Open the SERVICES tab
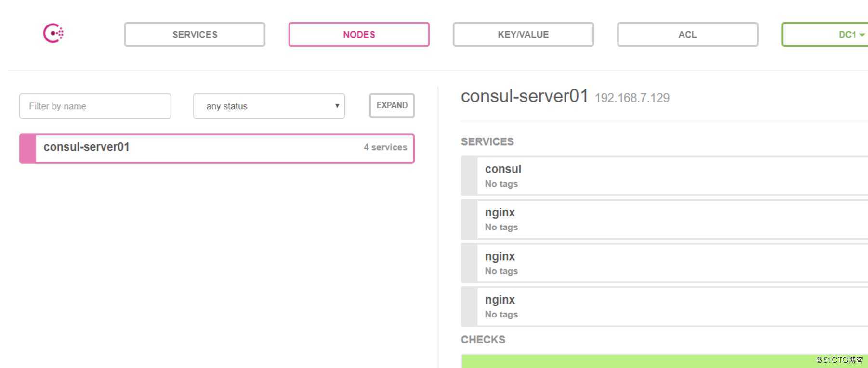 coord(195,35)
